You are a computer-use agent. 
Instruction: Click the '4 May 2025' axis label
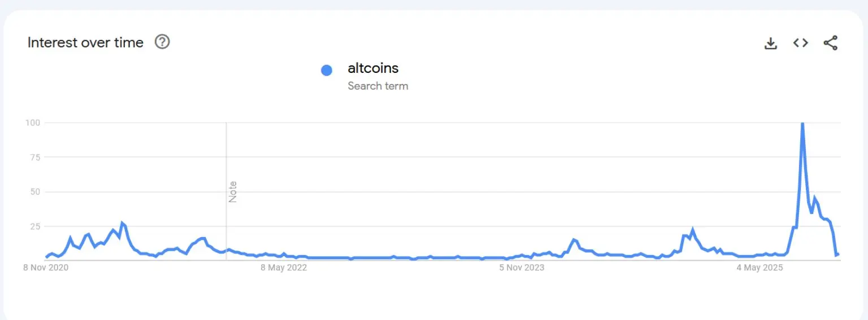(x=759, y=268)
